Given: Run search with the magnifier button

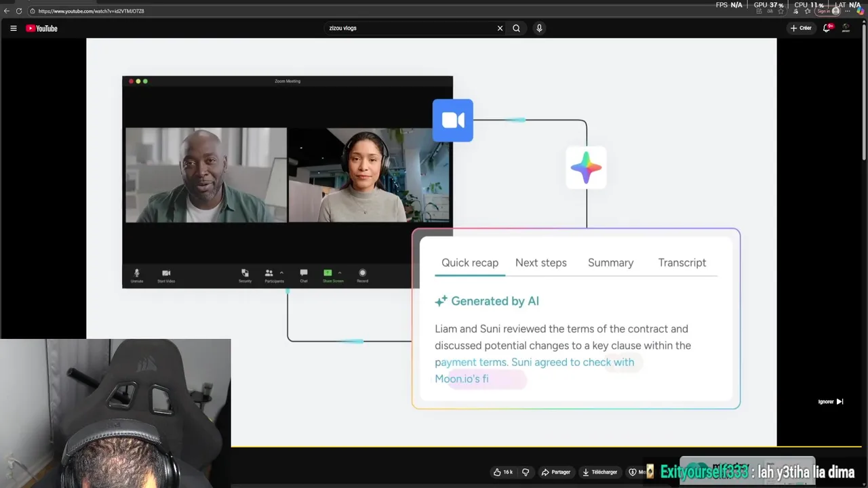Looking at the screenshot, I should [517, 28].
